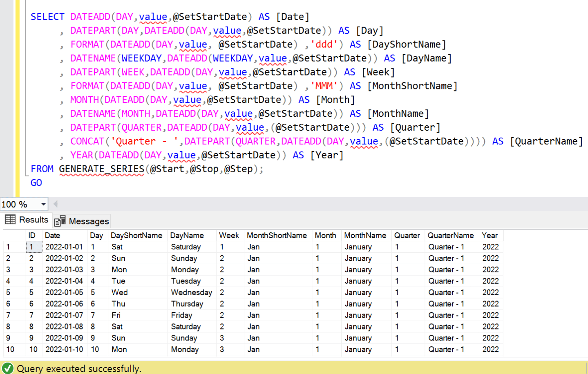Click the @Step parameter in the query

click(239, 169)
